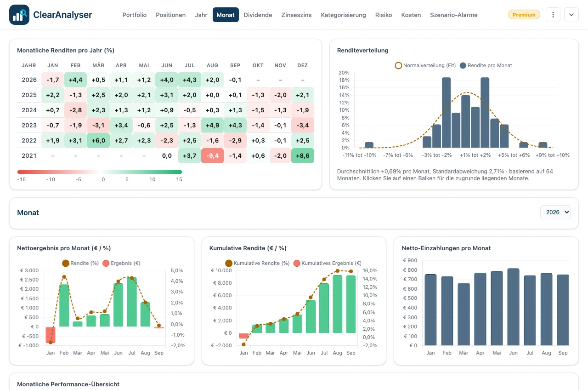Toggle Ergebnis (€) legend marker
This screenshot has width=588, height=390.
click(x=121, y=264)
